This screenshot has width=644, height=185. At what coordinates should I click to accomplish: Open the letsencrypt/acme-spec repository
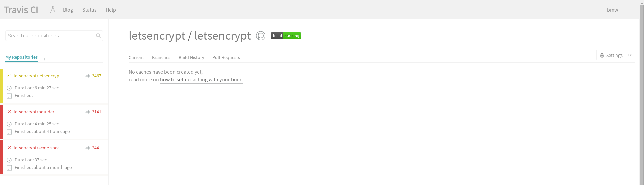37,148
